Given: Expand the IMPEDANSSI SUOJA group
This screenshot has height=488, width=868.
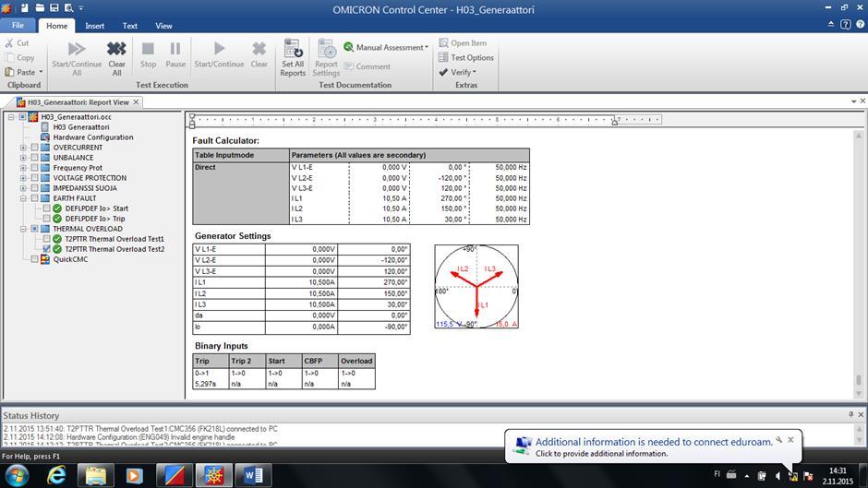Looking at the screenshot, I should coord(23,188).
